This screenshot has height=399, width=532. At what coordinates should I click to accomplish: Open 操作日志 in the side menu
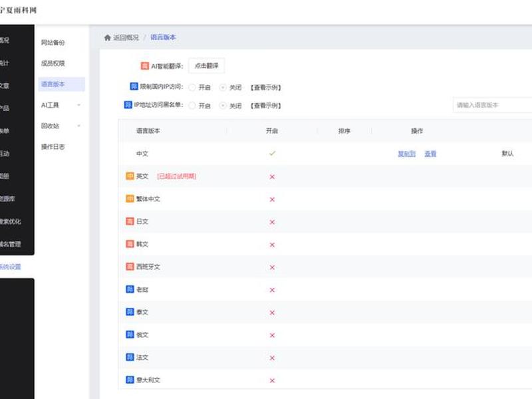click(53, 147)
